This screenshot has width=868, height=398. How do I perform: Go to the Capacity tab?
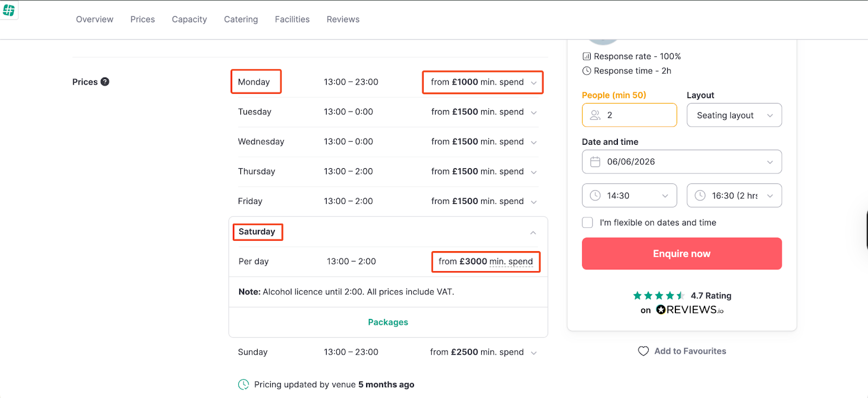pyautogui.click(x=189, y=20)
